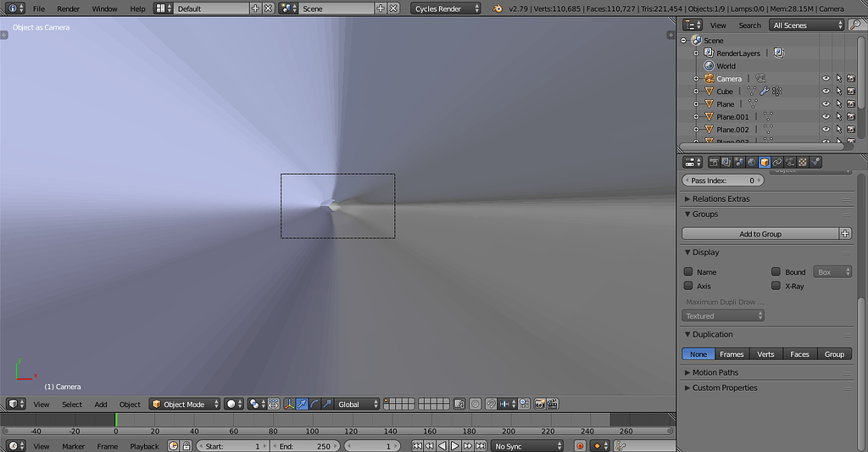Image resolution: width=868 pixels, height=452 pixels.
Task: Click the OpenGL render image camera icon
Action: tap(540, 405)
